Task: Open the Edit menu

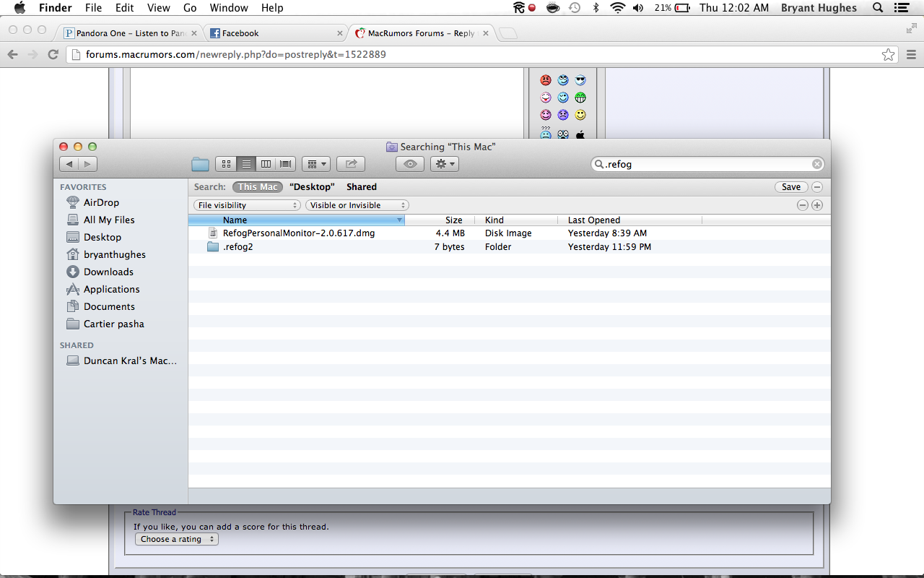Action: tap(125, 8)
